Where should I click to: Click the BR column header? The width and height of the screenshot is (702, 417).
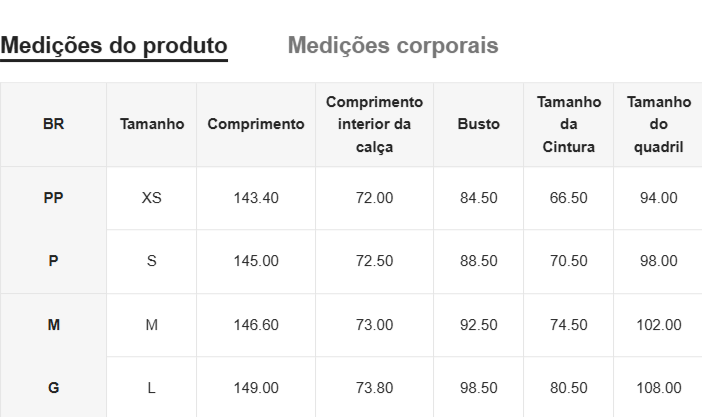[x=54, y=125]
